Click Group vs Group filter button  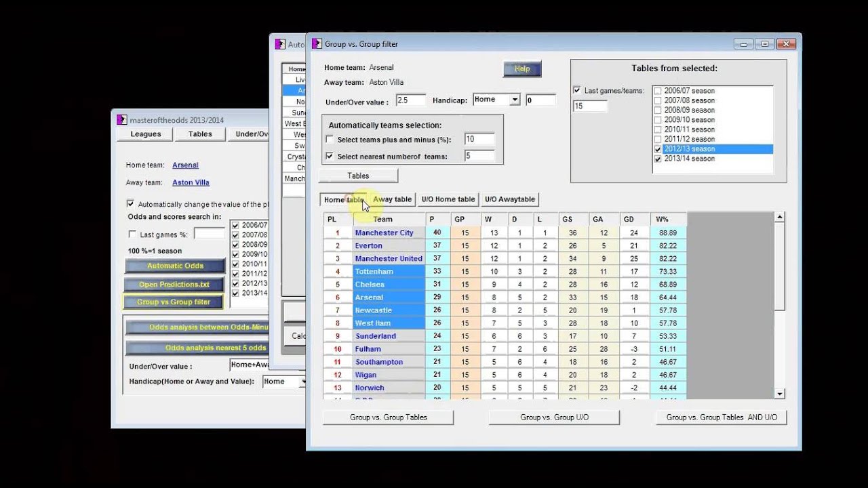(174, 302)
